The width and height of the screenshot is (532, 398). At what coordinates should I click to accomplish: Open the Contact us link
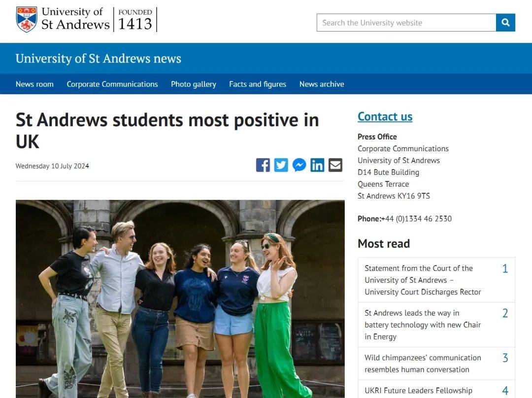click(x=385, y=116)
